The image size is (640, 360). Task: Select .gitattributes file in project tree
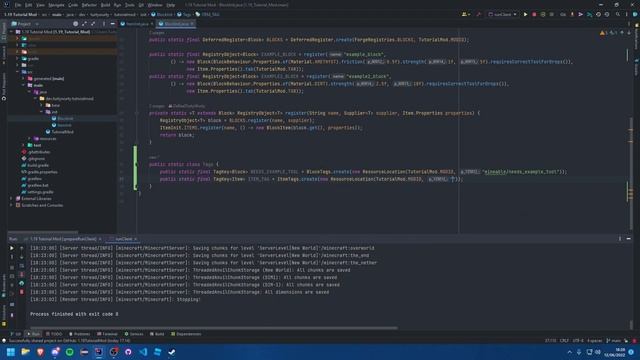(x=36, y=152)
